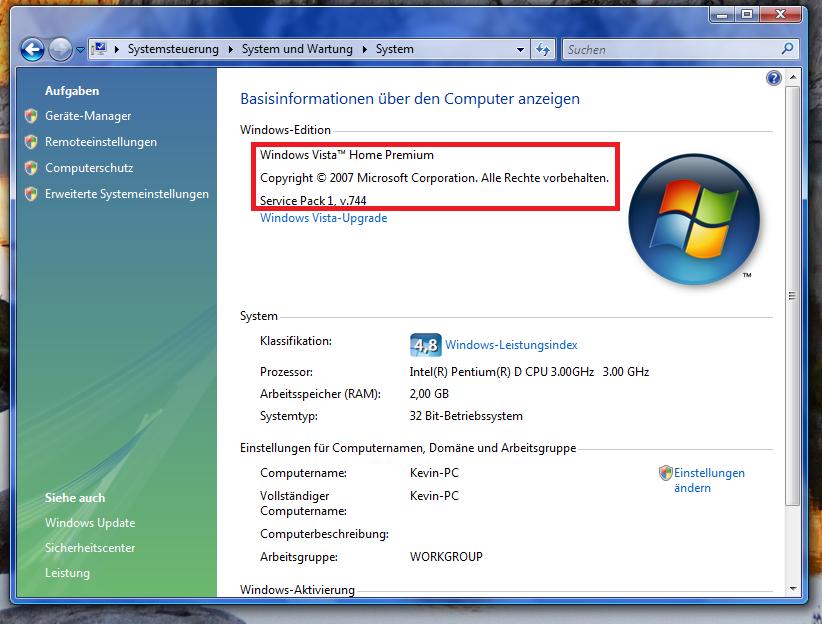Viewport: 822px width, 624px height.
Task: Click the computer icon in address bar
Action: pos(99,49)
